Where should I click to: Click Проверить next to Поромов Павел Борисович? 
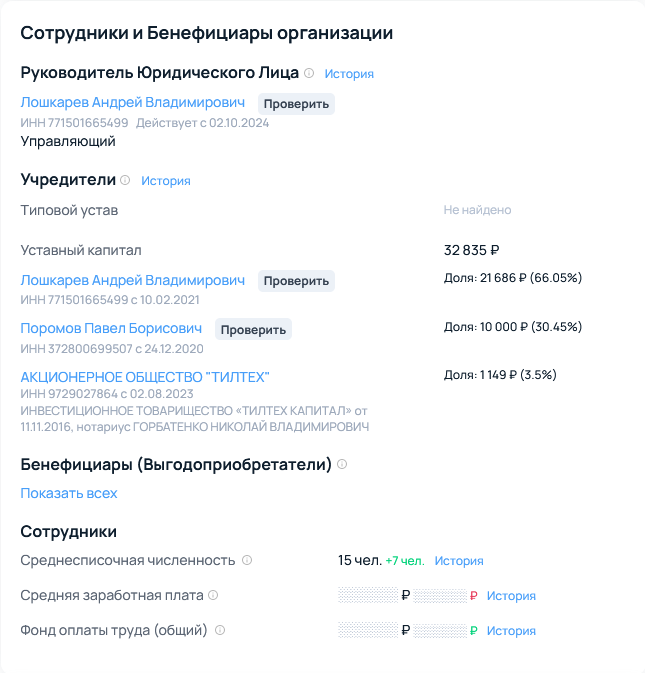point(253,330)
